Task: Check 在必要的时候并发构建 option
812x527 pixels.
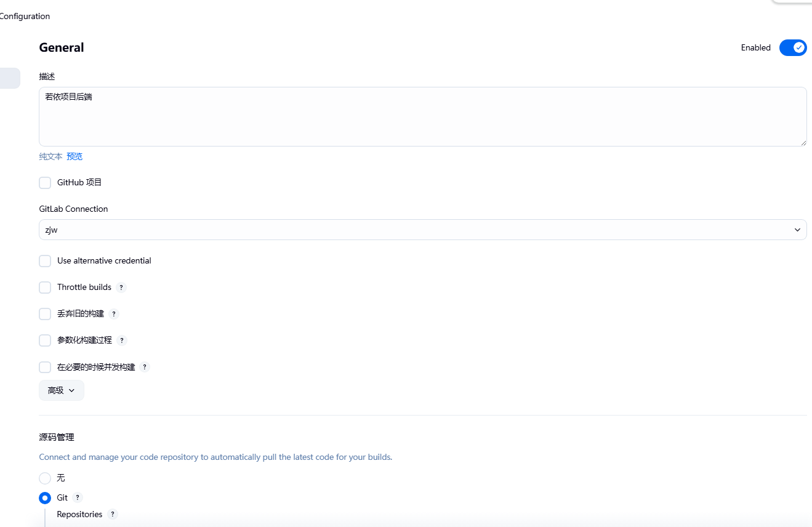Action: tap(45, 367)
